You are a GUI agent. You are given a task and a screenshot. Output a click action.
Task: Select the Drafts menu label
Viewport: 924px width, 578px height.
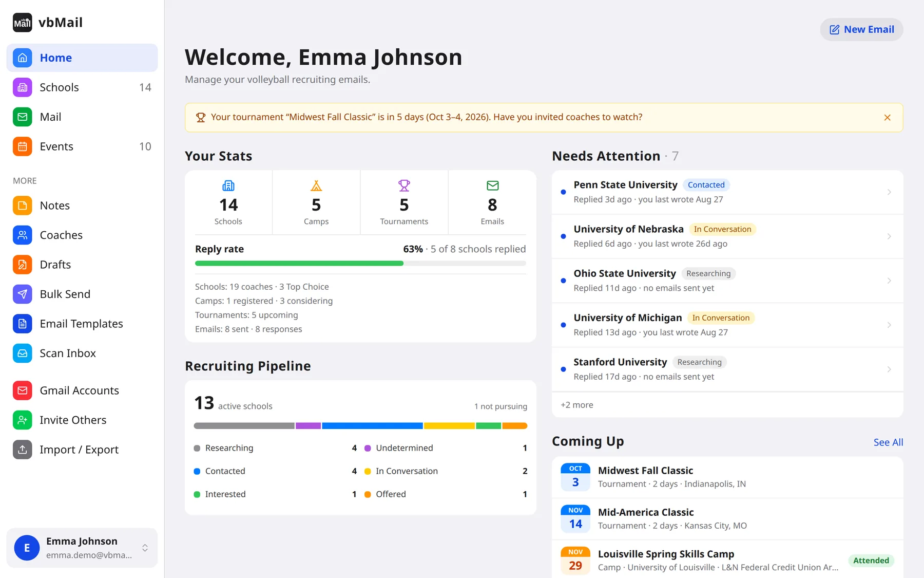(x=55, y=265)
